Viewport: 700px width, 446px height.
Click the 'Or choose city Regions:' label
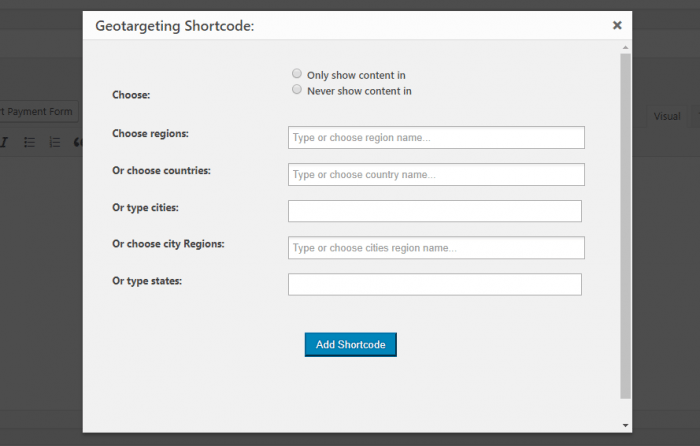(168, 244)
